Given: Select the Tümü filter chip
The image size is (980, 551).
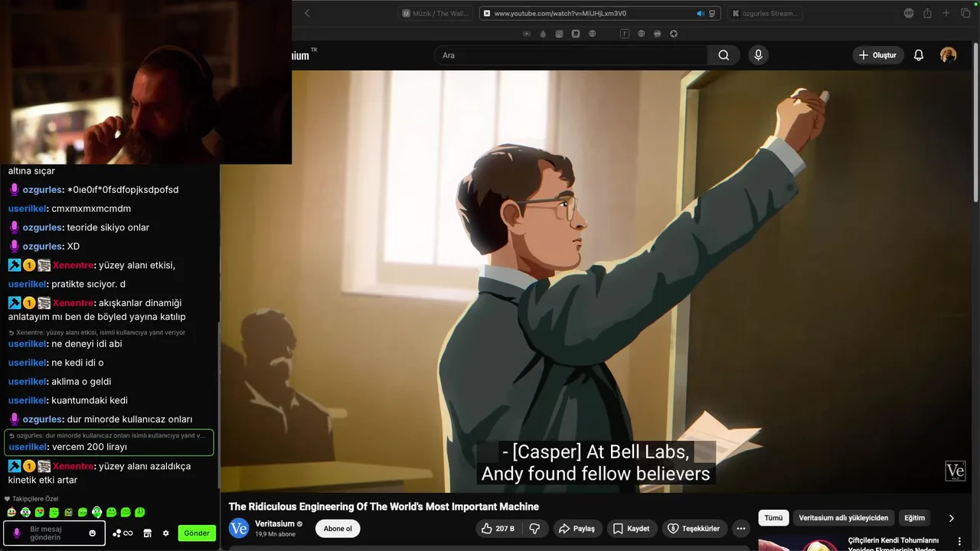Looking at the screenshot, I should [x=773, y=518].
